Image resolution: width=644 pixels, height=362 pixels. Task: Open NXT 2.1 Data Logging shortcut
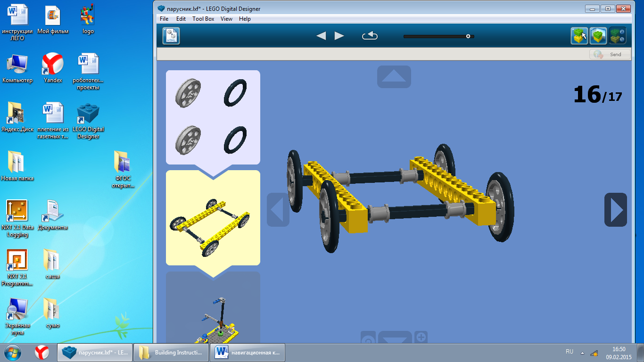pyautogui.click(x=17, y=218)
